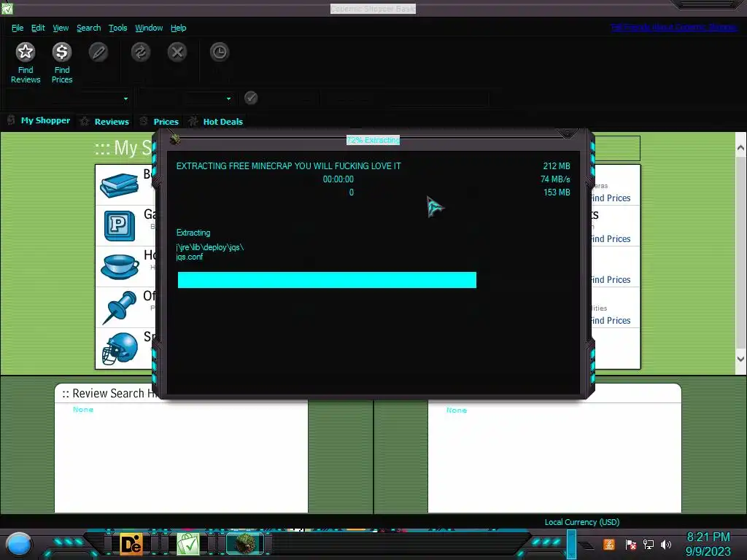Image resolution: width=747 pixels, height=560 pixels.
Task: Open the De application in taskbar
Action: pos(131,544)
